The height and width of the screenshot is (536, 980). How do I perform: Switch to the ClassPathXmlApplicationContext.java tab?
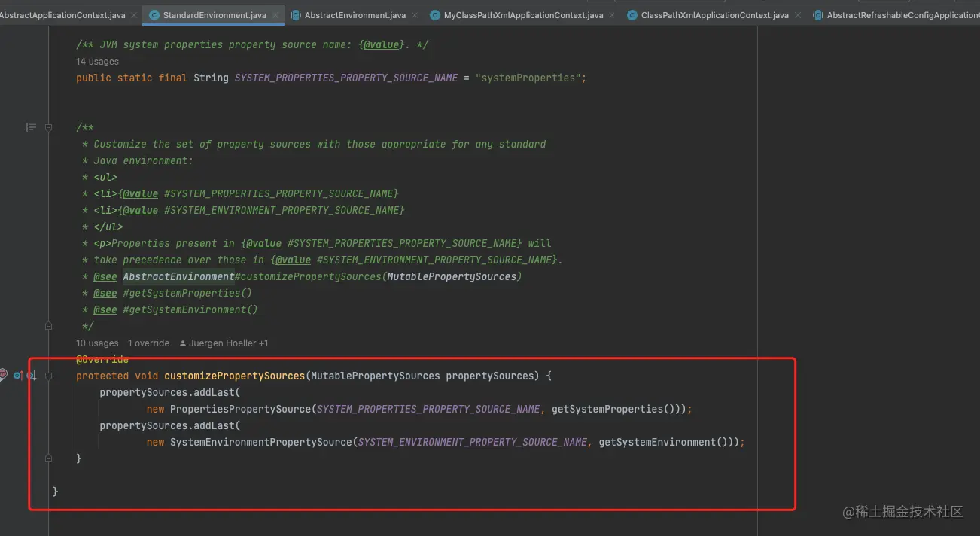tap(715, 15)
